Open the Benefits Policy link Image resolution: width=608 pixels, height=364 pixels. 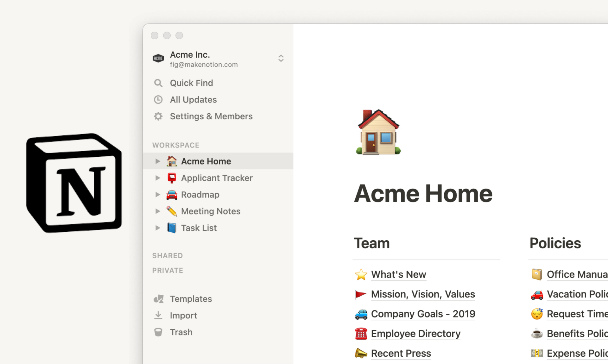pyautogui.click(x=577, y=334)
